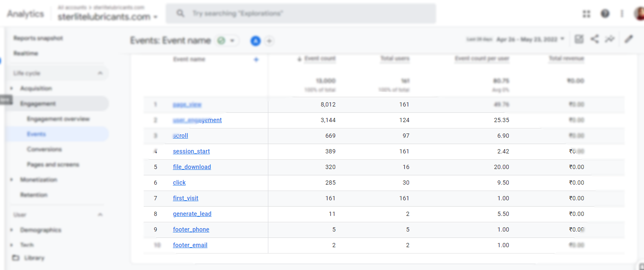Click the Event name column header
The width and height of the screenshot is (644, 270).
click(x=189, y=59)
